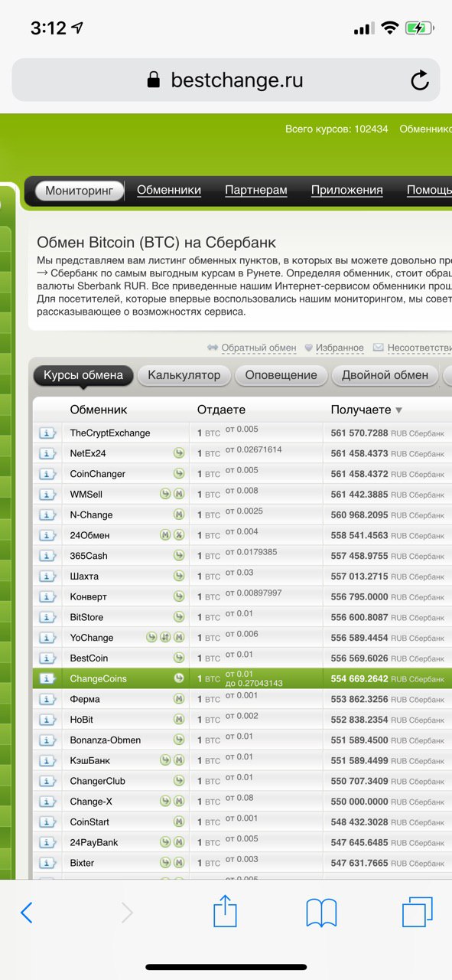Open info icon for ChangeCoins row
The width and height of the screenshot is (452, 980).
[x=48, y=679]
